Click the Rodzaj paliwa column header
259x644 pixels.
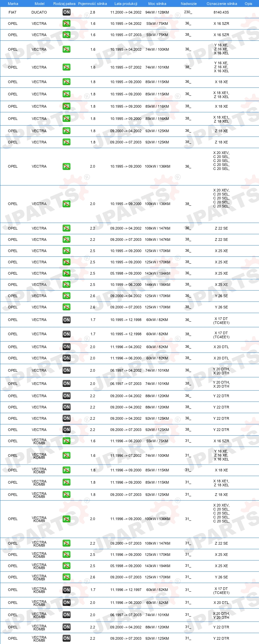[64, 4]
